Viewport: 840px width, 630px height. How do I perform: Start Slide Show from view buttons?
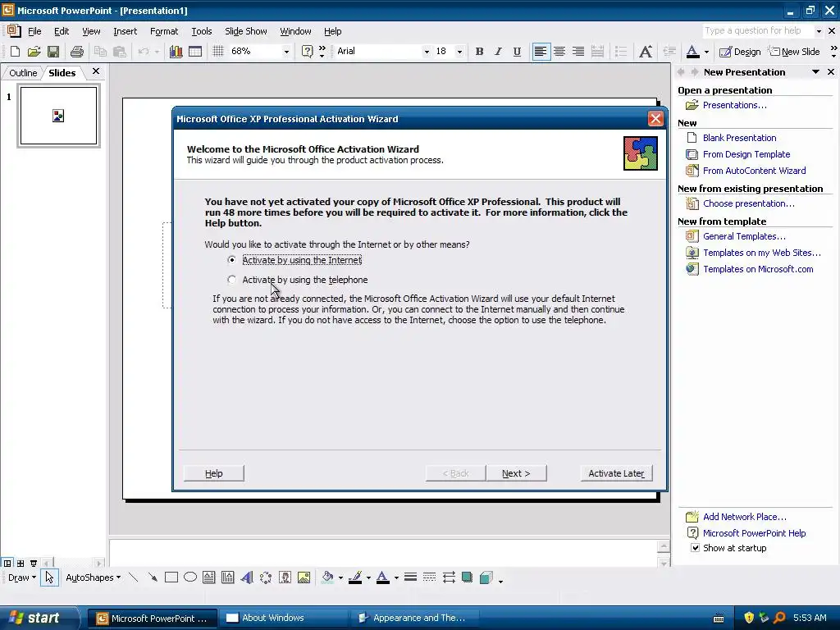point(33,564)
